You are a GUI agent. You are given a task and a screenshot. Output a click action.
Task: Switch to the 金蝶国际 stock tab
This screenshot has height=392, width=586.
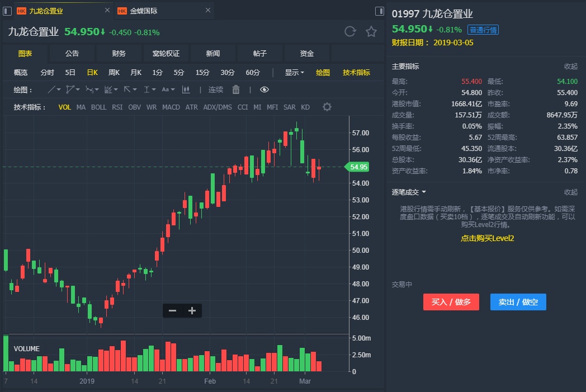tap(144, 11)
